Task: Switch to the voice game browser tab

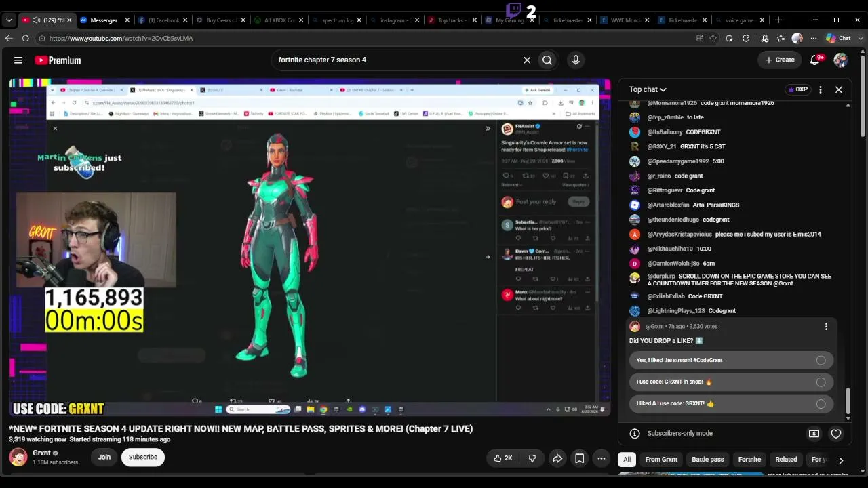Action: (739, 20)
